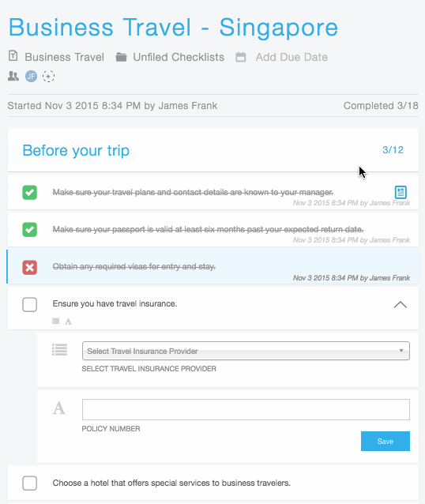Screen dimensions: 425x504
Task: Click the template document icon beside Business Travel
Action: [x=13, y=56]
